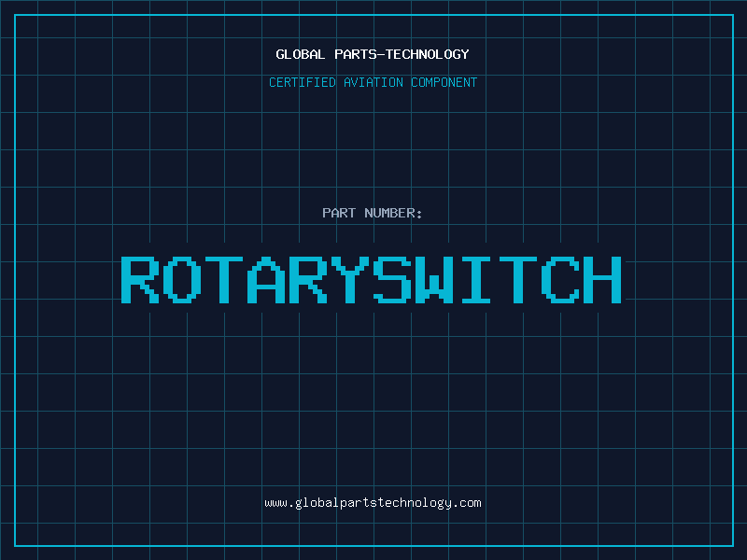Click the letter S in ROTARYSWITCH
Screen dimensions: 747x560
tap(393, 279)
